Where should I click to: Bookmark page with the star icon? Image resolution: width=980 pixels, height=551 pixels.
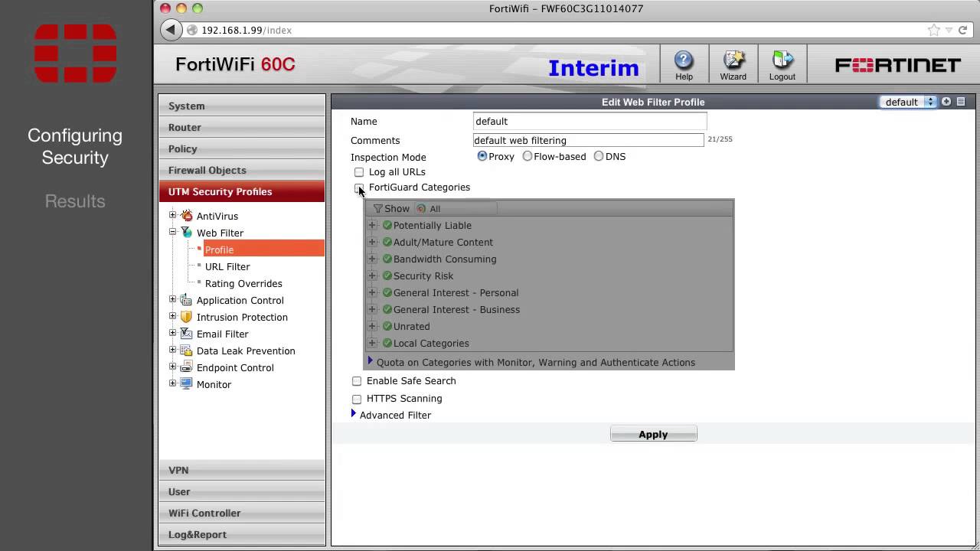click(933, 30)
